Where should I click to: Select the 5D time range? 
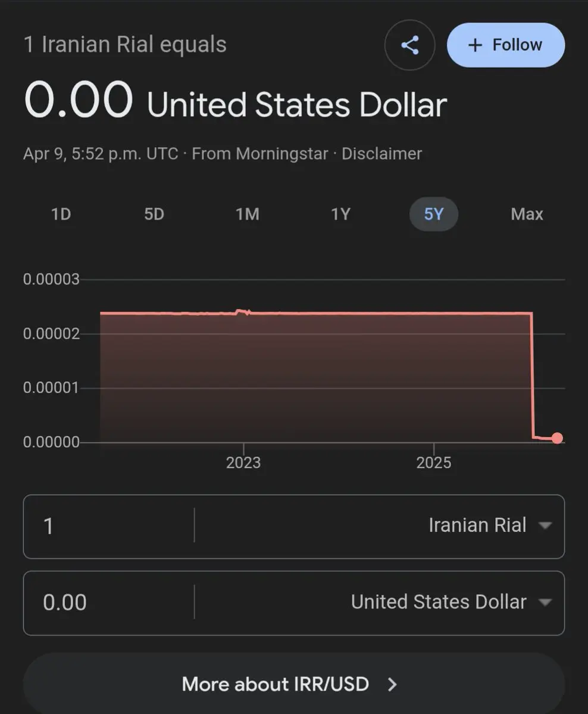coord(154,214)
